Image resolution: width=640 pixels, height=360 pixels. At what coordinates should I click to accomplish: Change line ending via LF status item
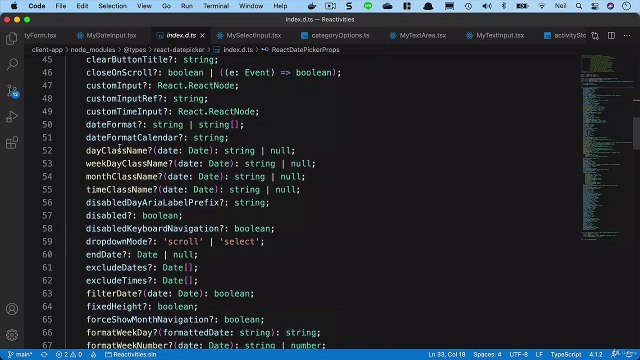pos(539,355)
